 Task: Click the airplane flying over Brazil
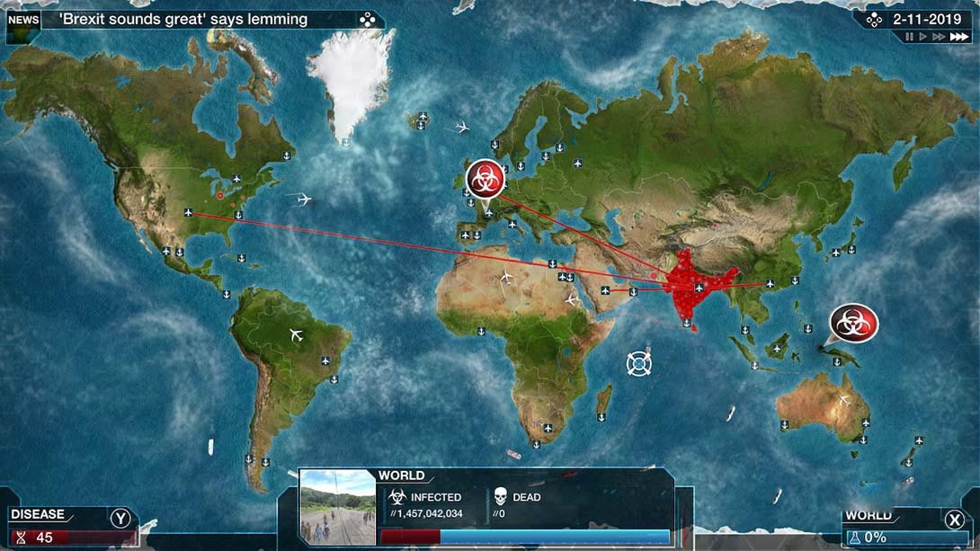pos(297,335)
